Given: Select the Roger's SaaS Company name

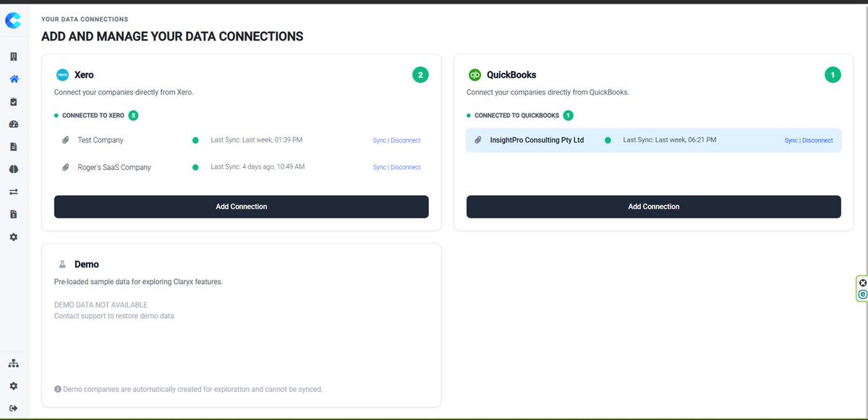Looking at the screenshot, I should coord(114,167).
